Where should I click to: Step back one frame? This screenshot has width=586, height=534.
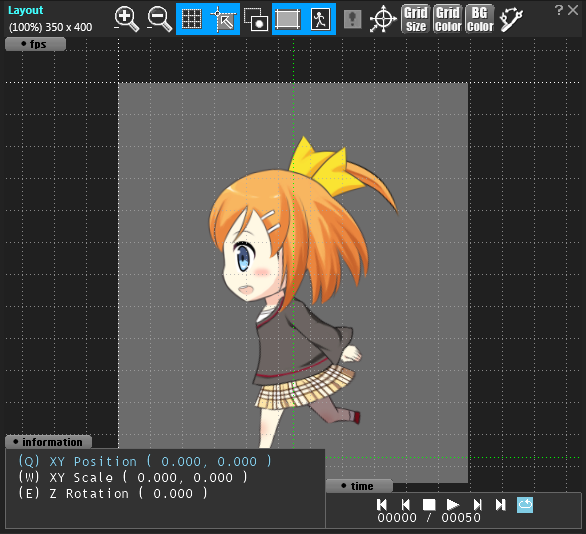click(x=405, y=504)
